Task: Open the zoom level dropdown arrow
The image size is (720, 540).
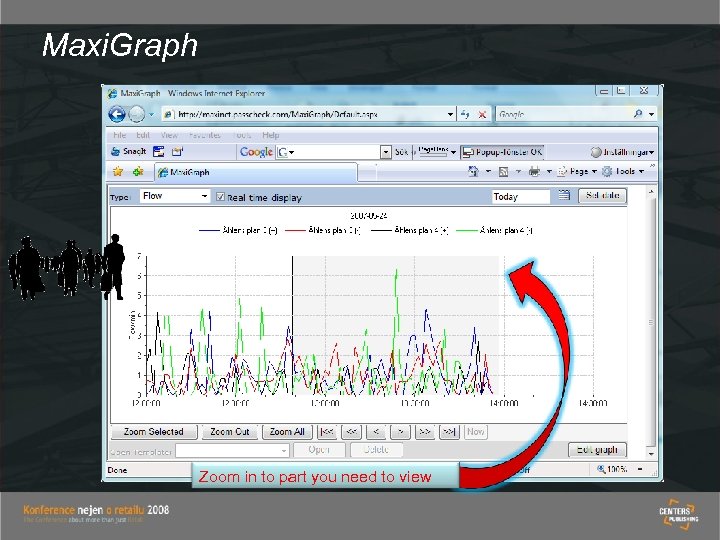Action: tap(640, 469)
